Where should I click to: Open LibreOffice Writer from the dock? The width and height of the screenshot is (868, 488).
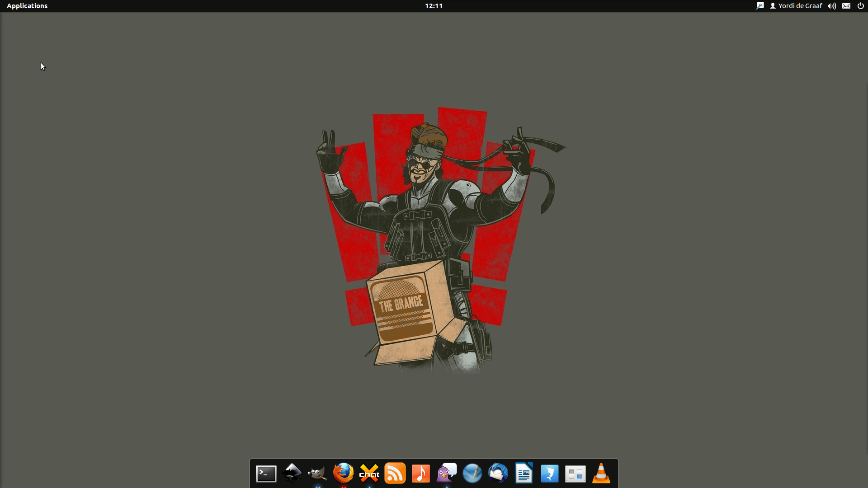click(x=524, y=473)
